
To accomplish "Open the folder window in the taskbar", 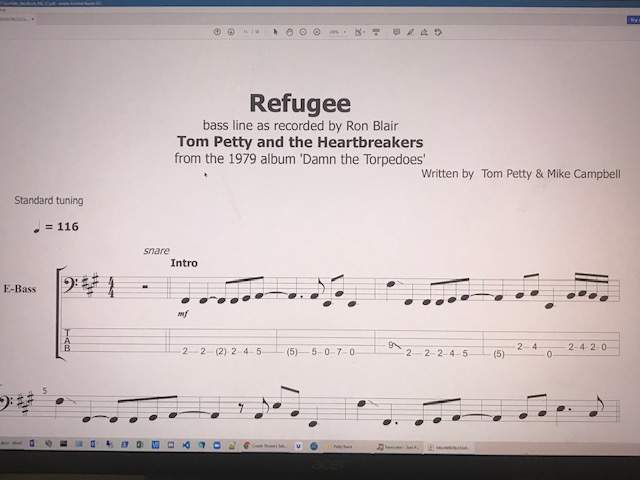I will point(342,447).
